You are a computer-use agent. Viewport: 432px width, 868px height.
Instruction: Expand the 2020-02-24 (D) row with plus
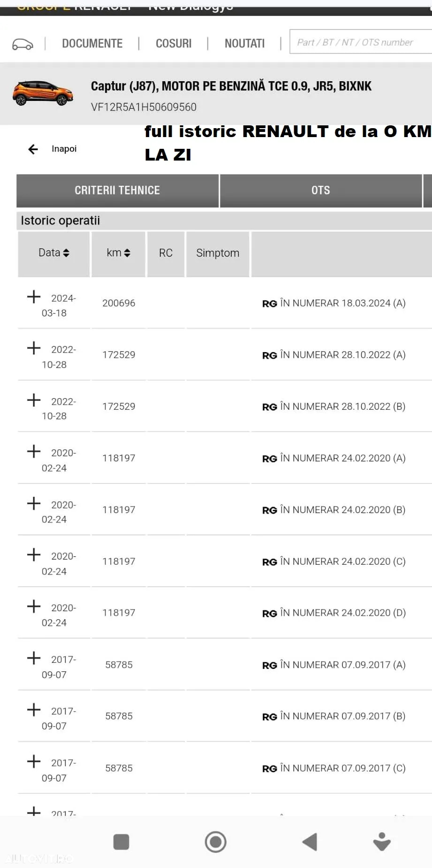[34, 606]
